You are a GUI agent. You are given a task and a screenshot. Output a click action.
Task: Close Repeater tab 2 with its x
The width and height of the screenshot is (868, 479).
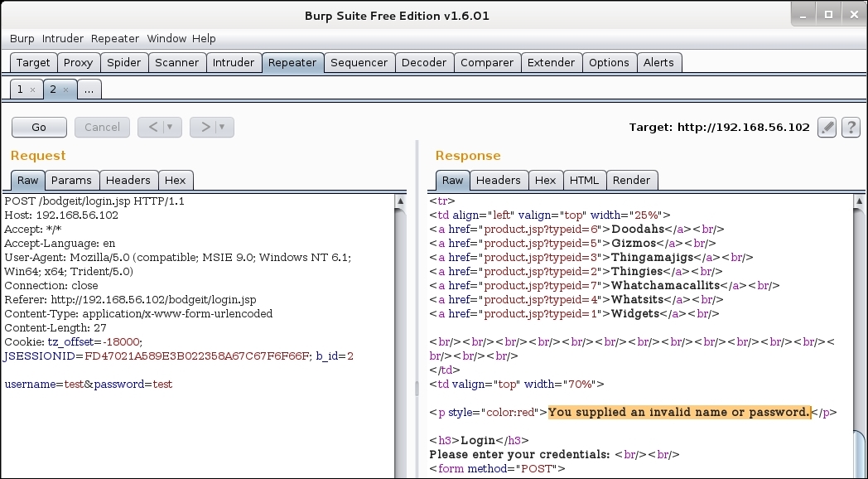(x=66, y=90)
